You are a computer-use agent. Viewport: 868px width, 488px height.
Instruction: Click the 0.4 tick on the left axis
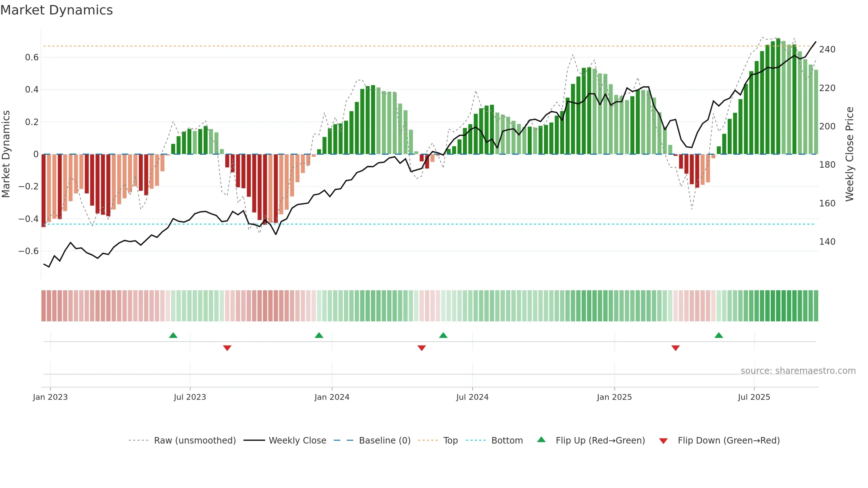coord(32,90)
